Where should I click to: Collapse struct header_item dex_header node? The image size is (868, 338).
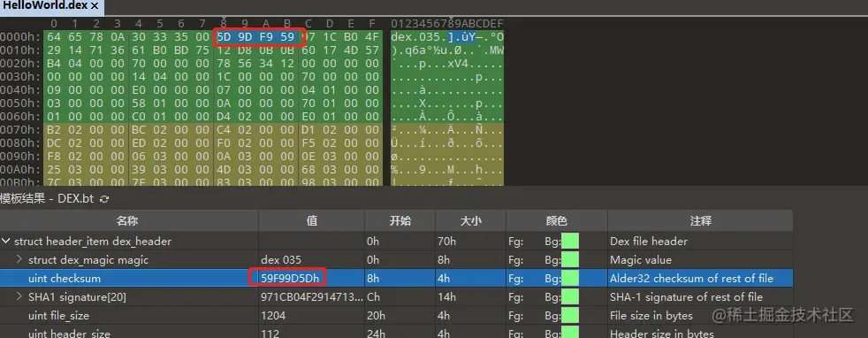pyautogui.click(x=6, y=242)
